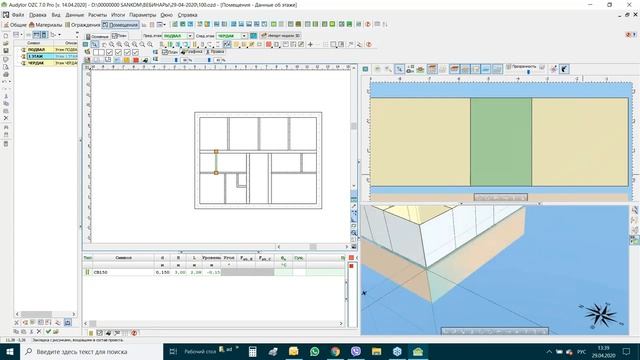
Task: Click the Уровень column header
Action: tap(211, 258)
